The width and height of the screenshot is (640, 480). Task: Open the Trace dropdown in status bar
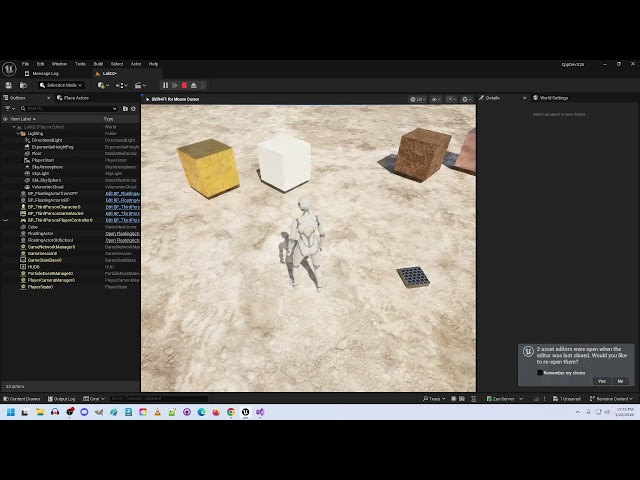(434, 399)
